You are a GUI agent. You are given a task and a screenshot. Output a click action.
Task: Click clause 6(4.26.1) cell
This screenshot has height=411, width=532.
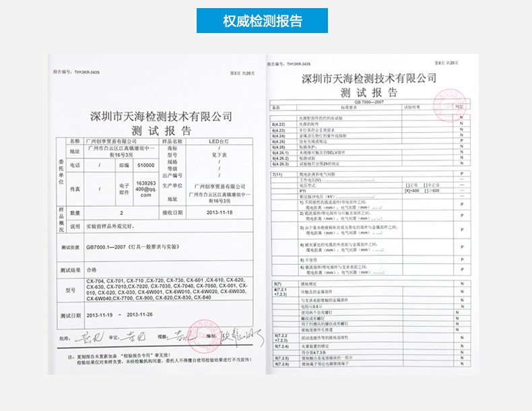click(280, 153)
